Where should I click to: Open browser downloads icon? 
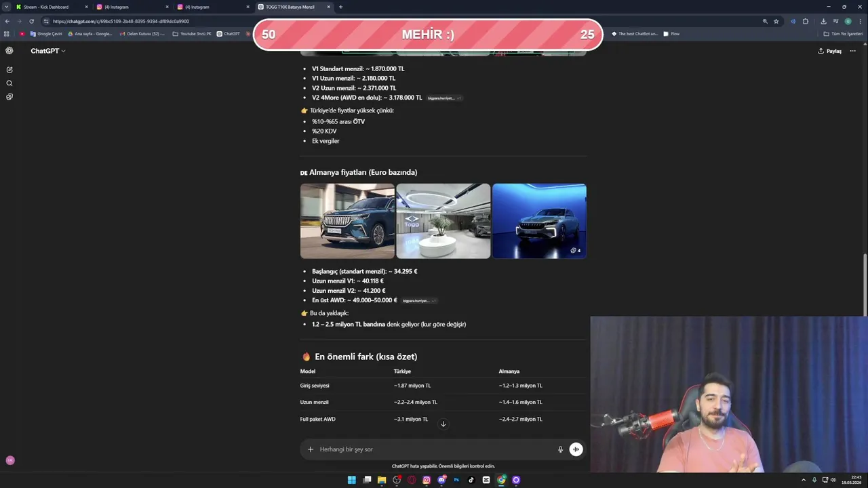(823, 21)
